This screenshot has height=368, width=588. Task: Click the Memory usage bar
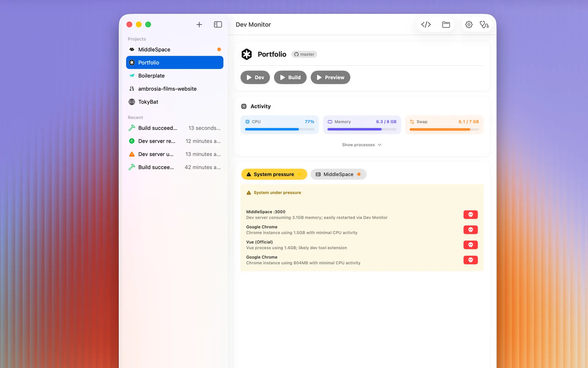362,129
